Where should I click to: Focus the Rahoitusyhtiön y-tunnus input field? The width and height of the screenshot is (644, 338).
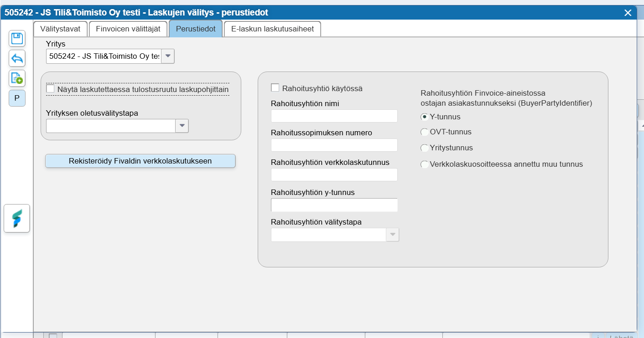[334, 205]
